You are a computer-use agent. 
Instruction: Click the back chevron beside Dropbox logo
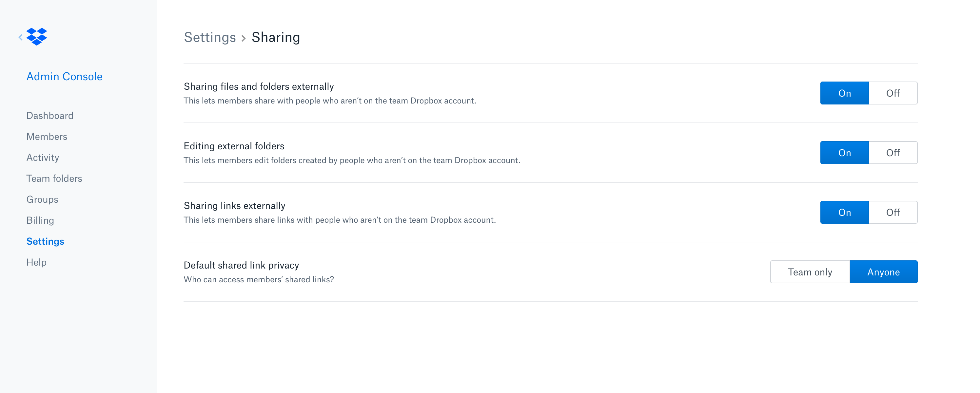21,37
